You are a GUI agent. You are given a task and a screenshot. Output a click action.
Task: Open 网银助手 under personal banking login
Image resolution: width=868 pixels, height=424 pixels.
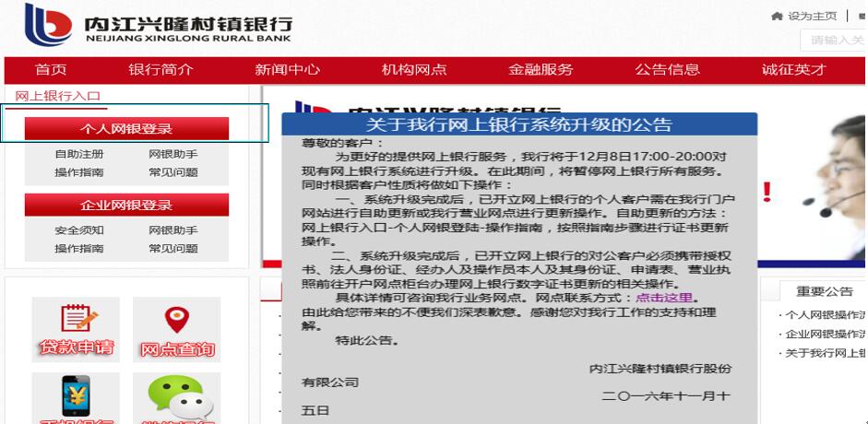pyautogui.click(x=173, y=154)
